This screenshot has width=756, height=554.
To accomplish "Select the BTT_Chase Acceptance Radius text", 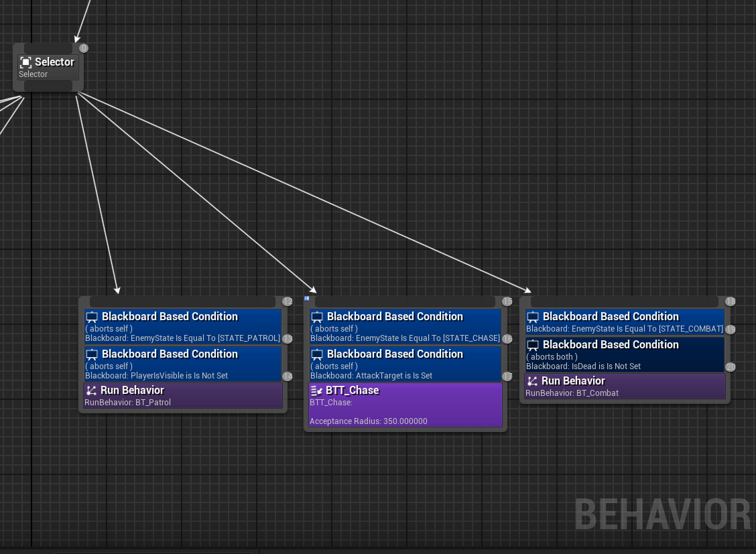I will (369, 421).
